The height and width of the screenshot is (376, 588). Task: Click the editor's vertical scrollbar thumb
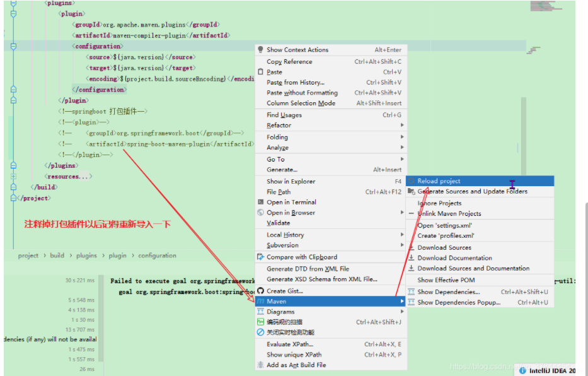[x=524, y=137]
